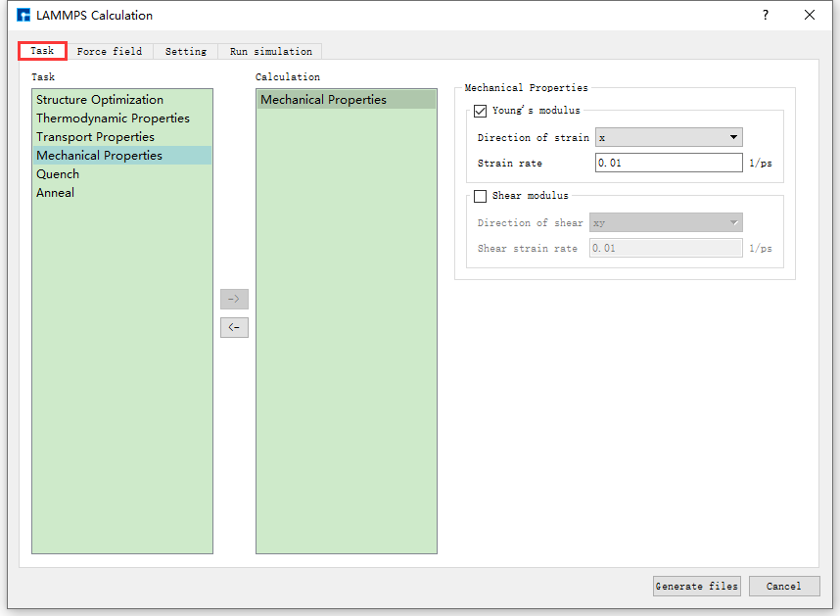The height and width of the screenshot is (616, 840).
Task: Click the right arrow add button
Action: pos(234,299)
